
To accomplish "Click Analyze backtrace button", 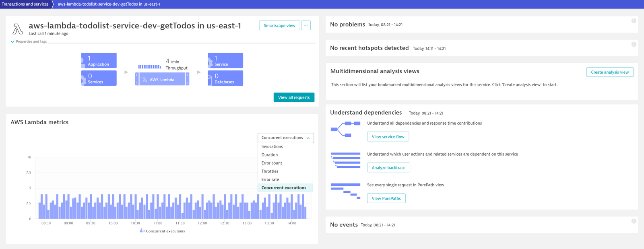I will click(388, 168).
